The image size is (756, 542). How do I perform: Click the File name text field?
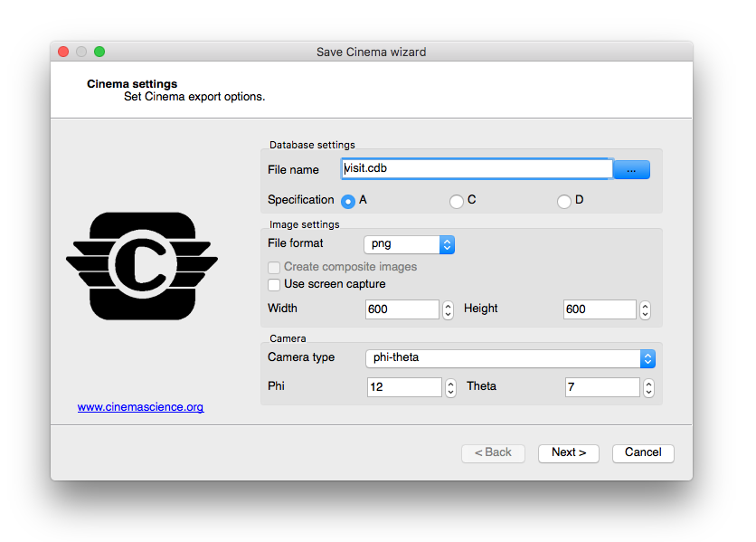click(477, 168)
